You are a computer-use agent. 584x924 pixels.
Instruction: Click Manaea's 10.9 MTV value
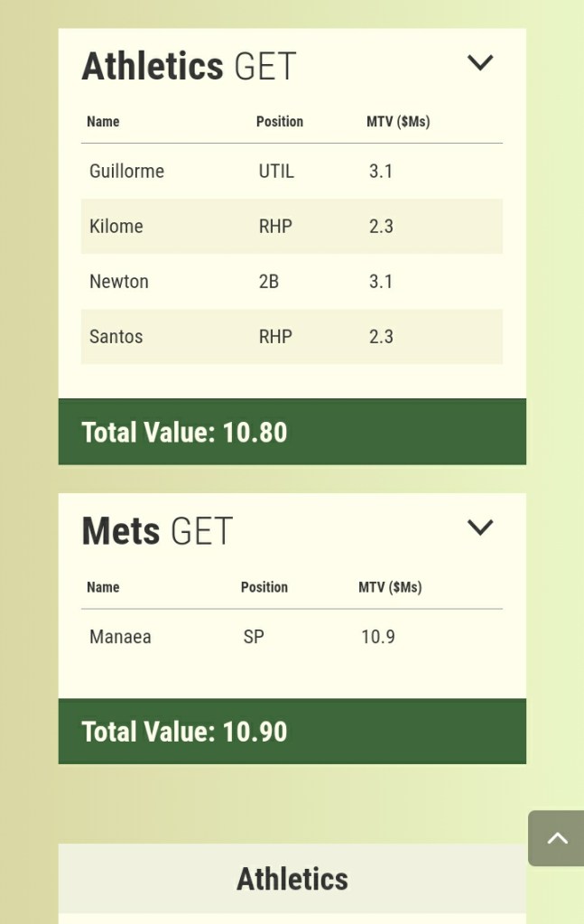378,637
